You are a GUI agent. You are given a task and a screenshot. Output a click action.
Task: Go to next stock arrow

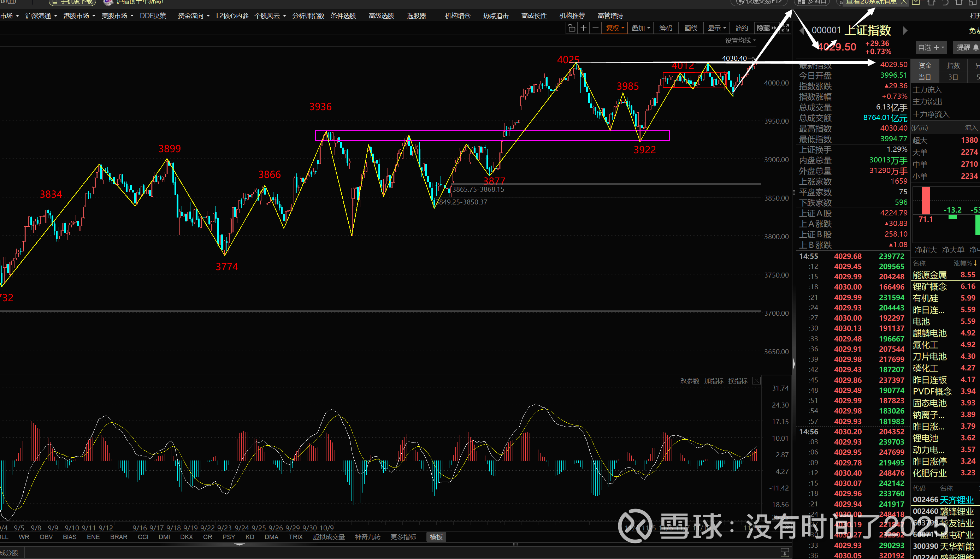[905, 30]
